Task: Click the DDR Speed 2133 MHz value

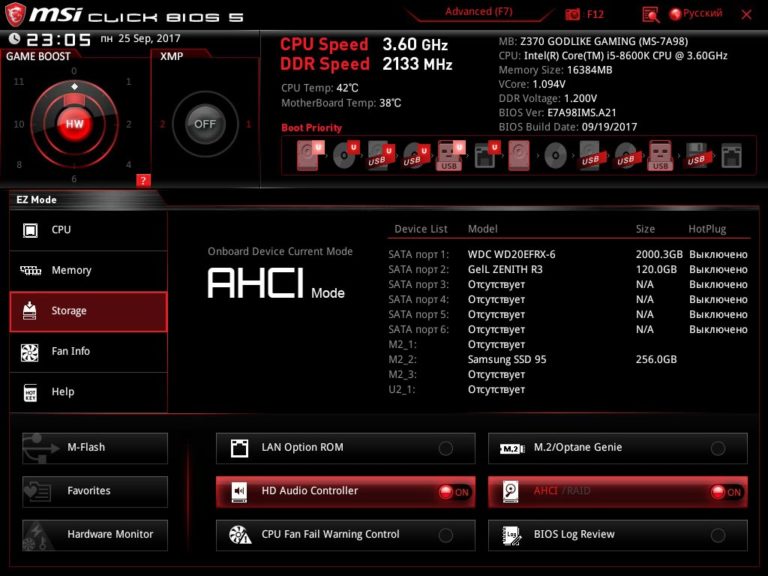Action: pyautogui.click(x=417, y=64)
